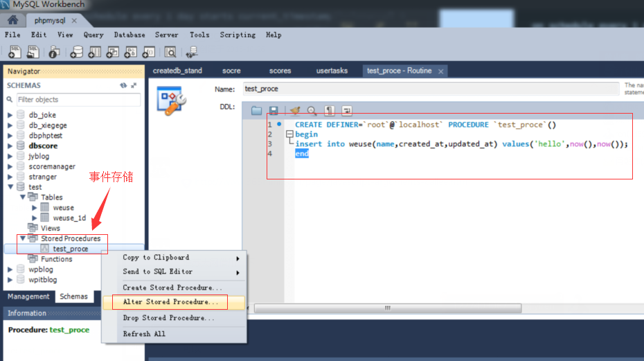Choose Drop Stored Procedure from menu
The height and width of the screenshot is (361, 644).
tap(174, 318)
